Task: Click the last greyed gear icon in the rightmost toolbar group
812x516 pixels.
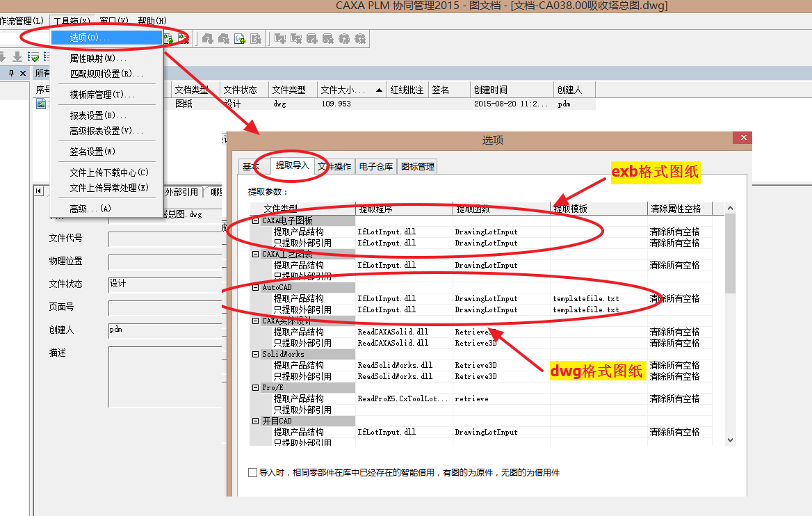Action: tap(360, 39)
